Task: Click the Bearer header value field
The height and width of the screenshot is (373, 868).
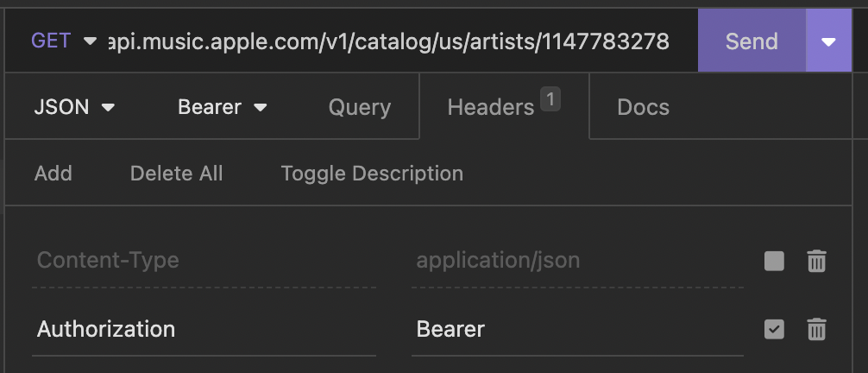Action: coord(576,329)
